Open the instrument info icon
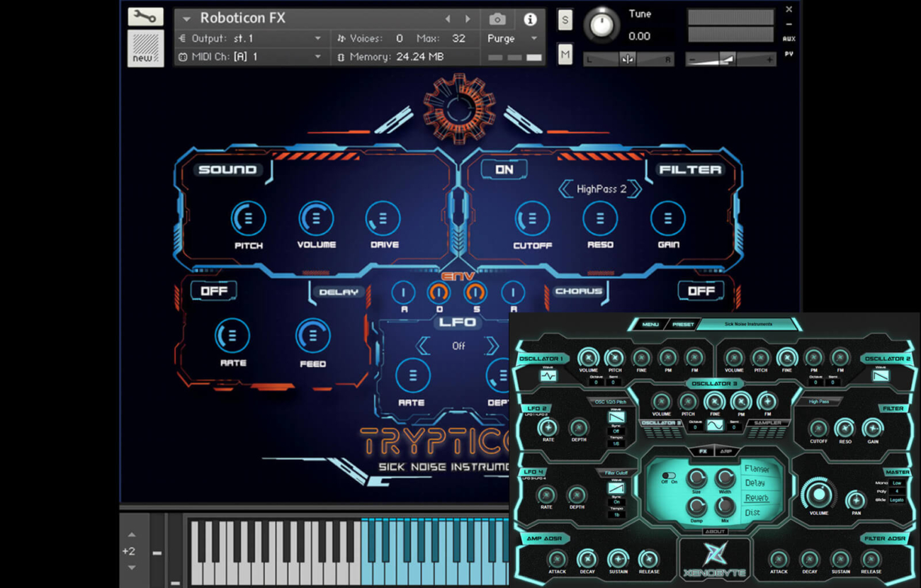 [530, 19]
